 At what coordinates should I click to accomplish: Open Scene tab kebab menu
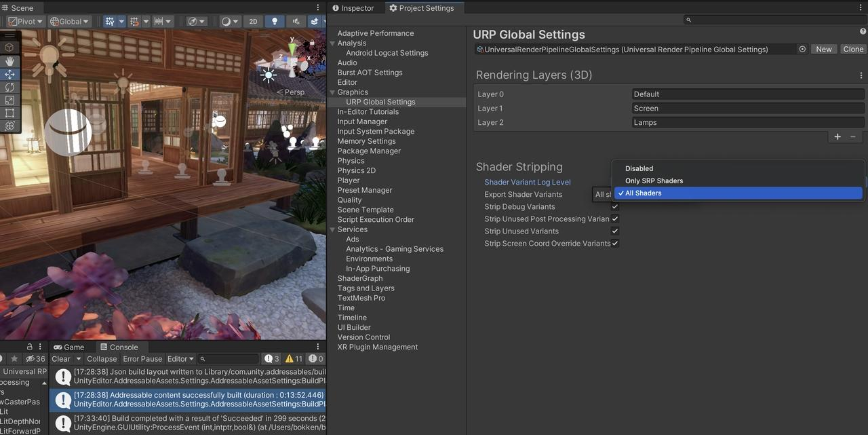point(318,7)
